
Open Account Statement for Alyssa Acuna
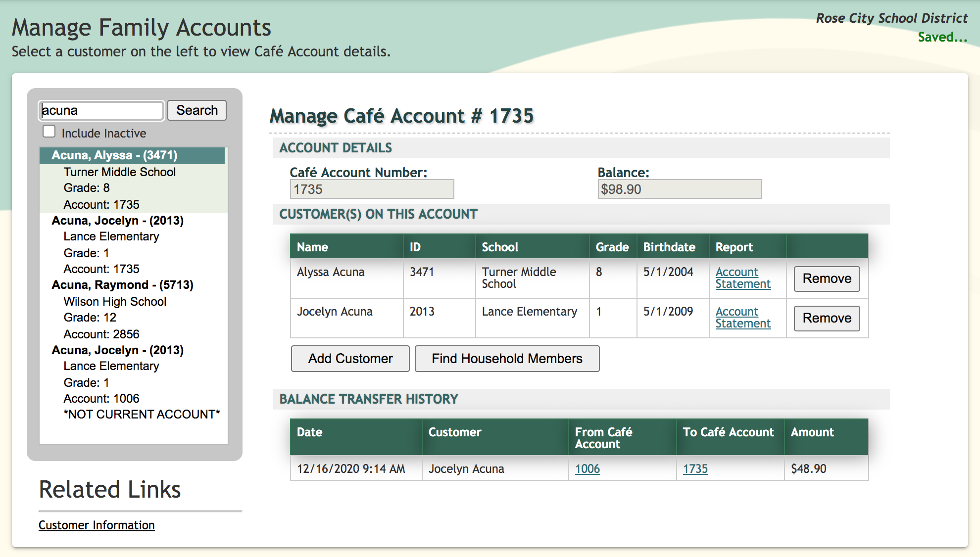742,278
